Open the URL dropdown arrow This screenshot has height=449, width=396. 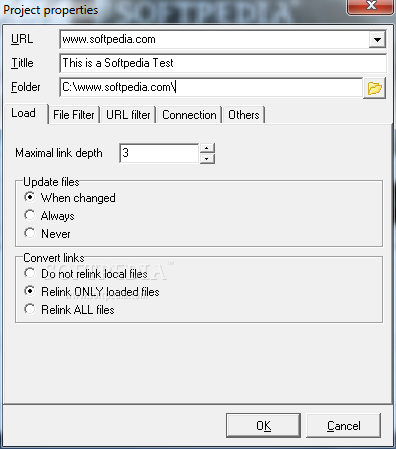pos(377,40)
